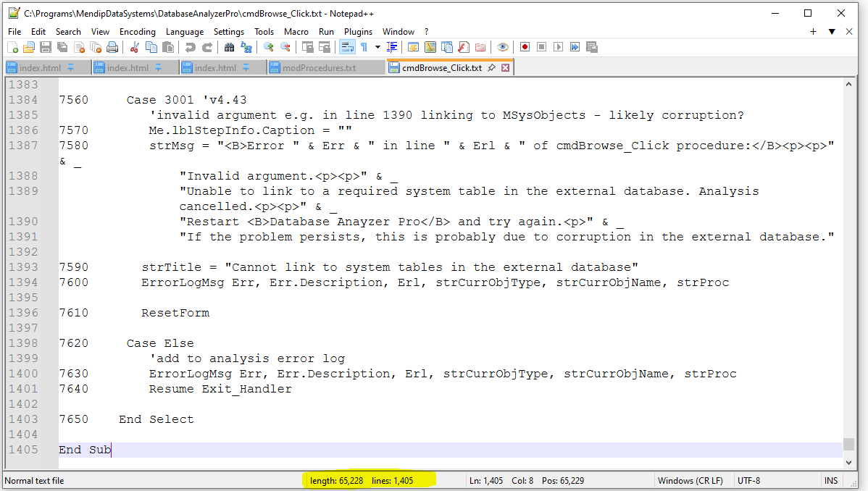Screen dimensions: 868x491
Task: Toggle the indent guide toolbar button
Action: [392, 48]
